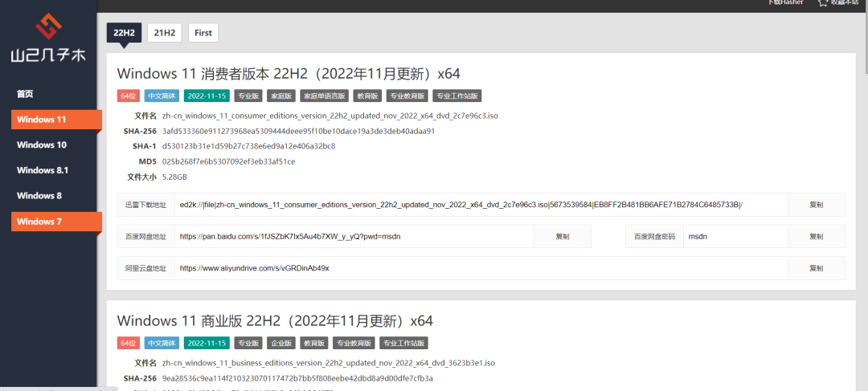Click the MD5 value starting 025b268f
The height and width of the screenshot is (391, 868).
tap(228, 162)
